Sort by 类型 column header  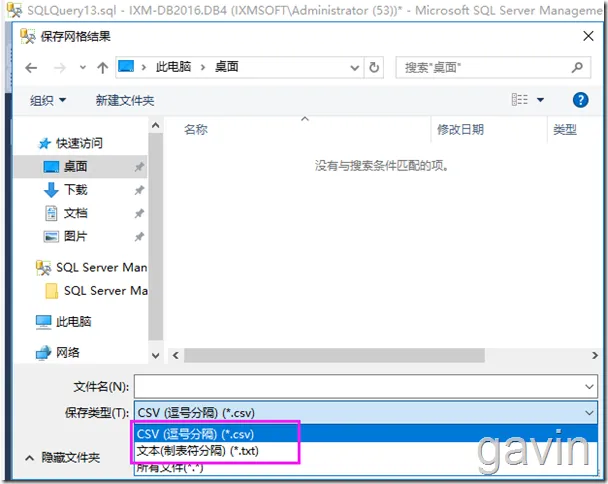click(565, 129)
